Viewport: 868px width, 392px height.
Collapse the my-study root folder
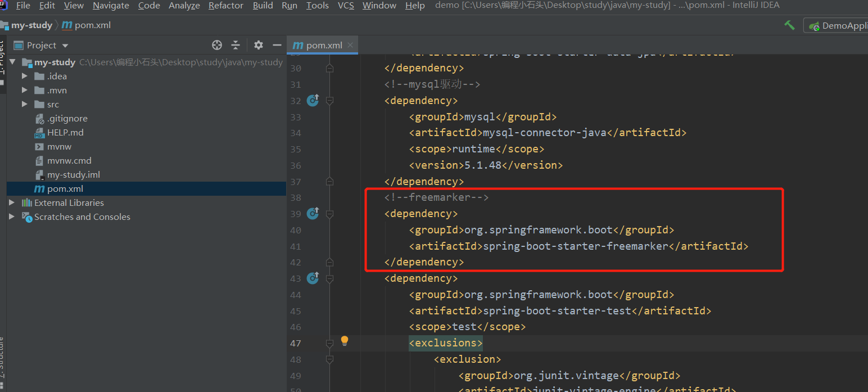coord(12,62)
